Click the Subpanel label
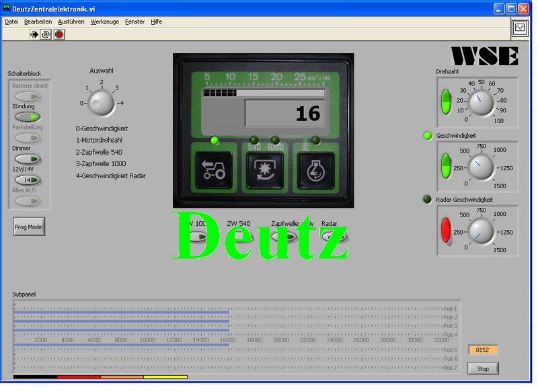538x392 pixels. point(24,294)
